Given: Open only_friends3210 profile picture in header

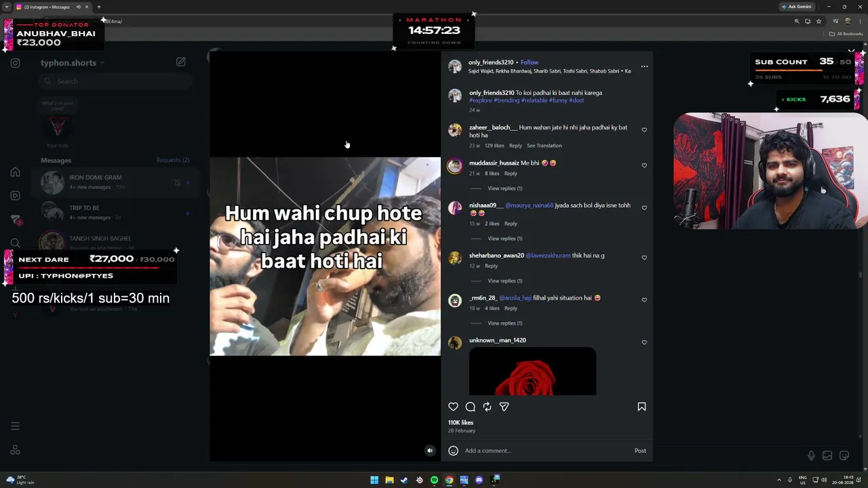Looking at the screenshot, I should click(x=454, y=66).
